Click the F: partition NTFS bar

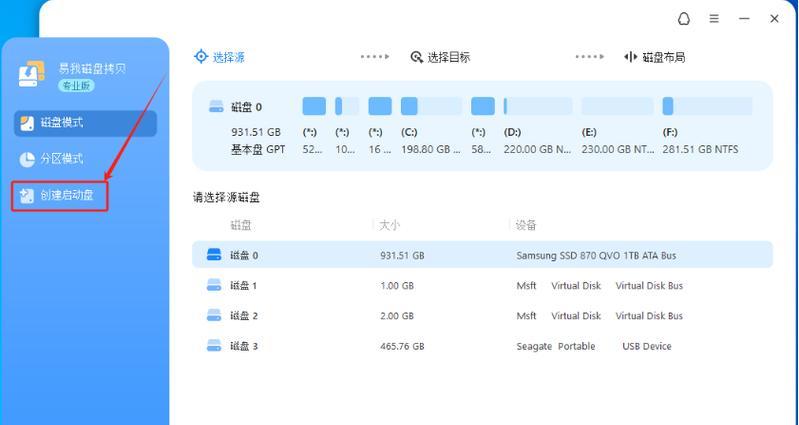click(x=706, y=106)
